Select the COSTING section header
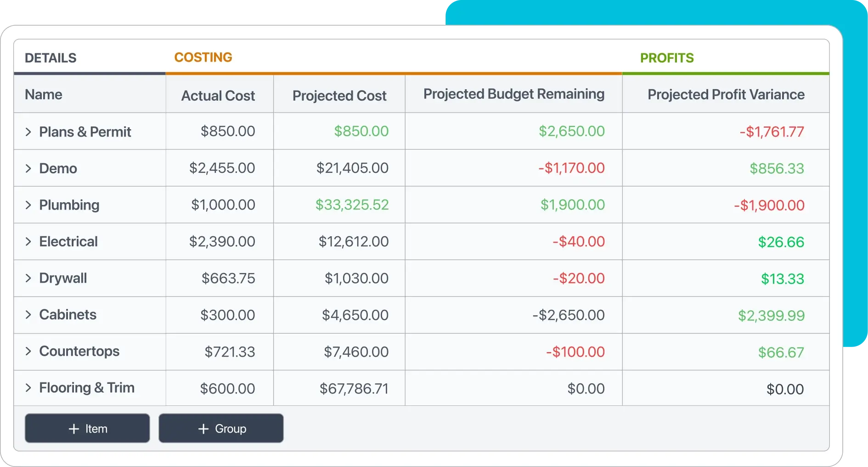This screenshot has height=467, width=868. pos(203,57)
